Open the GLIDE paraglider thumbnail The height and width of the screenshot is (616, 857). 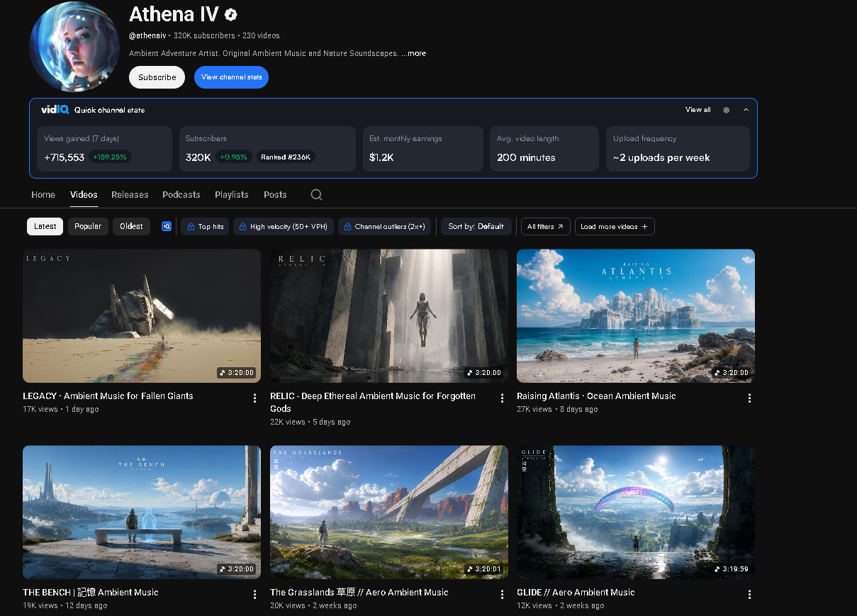pos(636,512)
